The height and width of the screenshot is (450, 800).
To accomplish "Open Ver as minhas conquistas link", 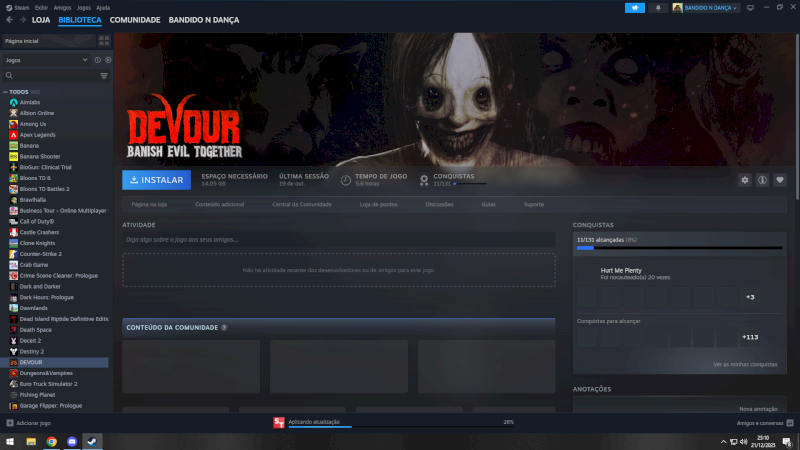I will [744, 364].
